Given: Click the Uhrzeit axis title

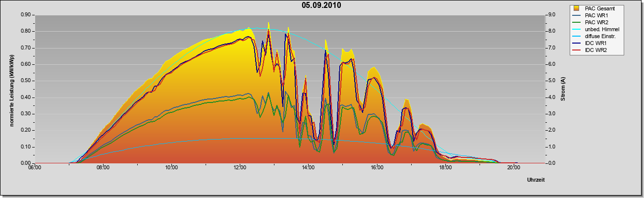Looking at the screenshot, I should tap(536, 180).
